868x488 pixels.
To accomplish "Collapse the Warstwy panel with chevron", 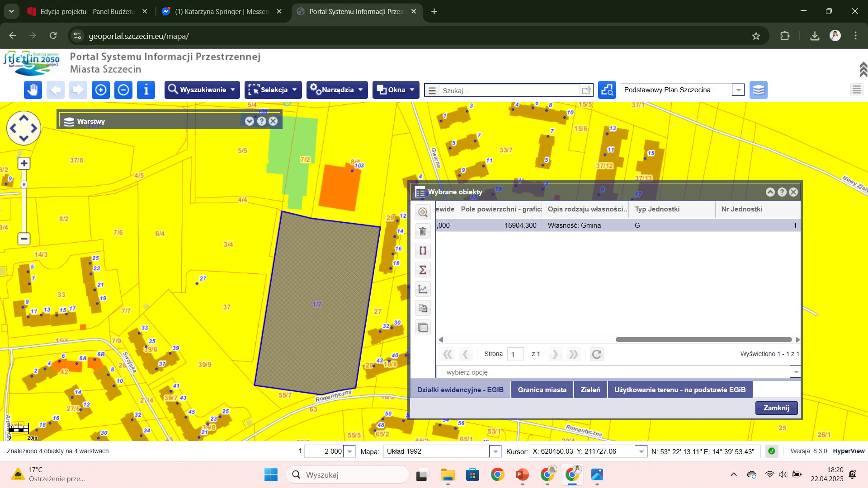I will tap(249, 121).
